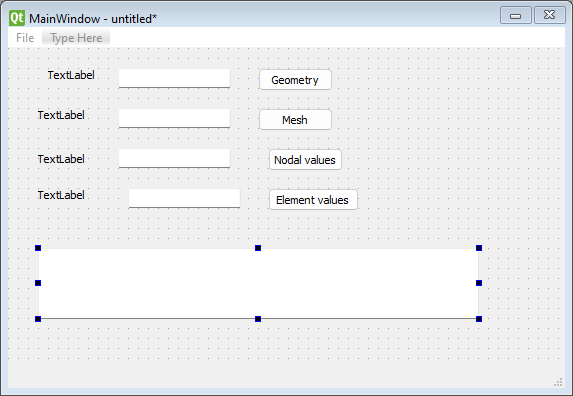Select the TextLabel in the Mesh row
The height and width of the screenshot is (396, 573).
(x=61, y=115)
